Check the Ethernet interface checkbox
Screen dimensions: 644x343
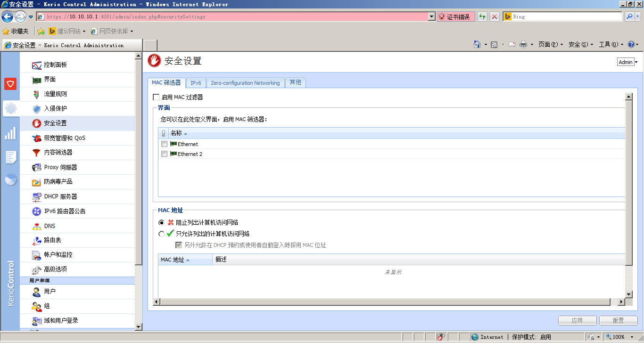(164, 144)
